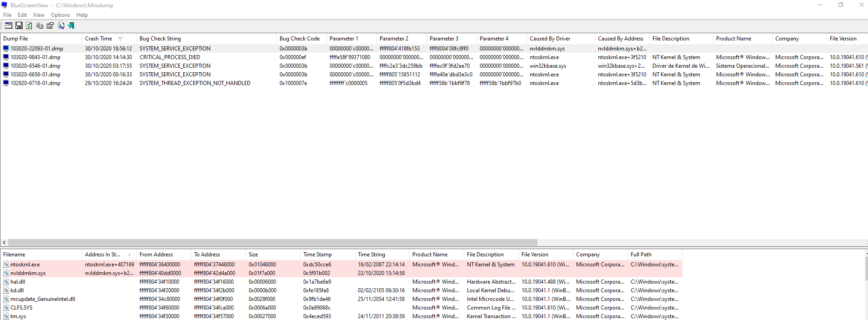Image resolution: width=868 pixels, height=320 pixels.
Task: Click the file icon beside ntoskrnl.exe
Action: coord(6,265)
